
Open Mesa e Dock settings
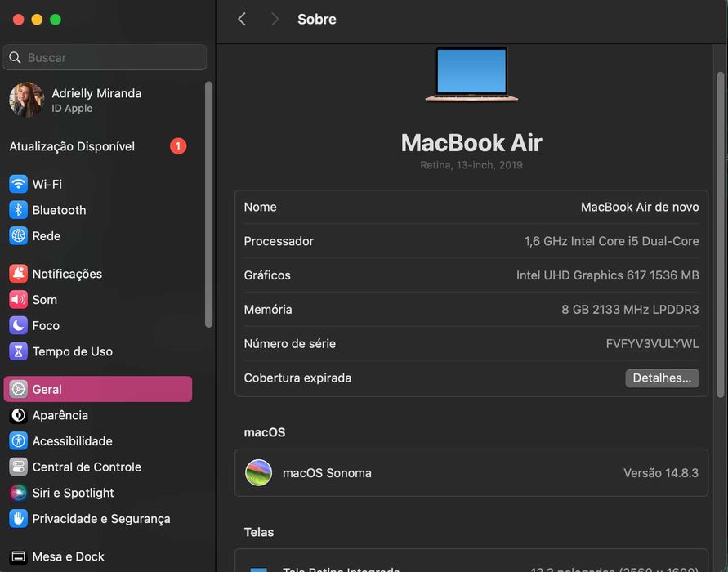[x=97, y=556]
